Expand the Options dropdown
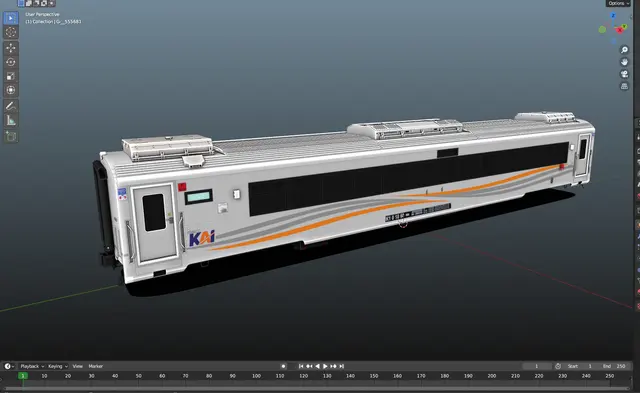Viewport: 640px width, 393px height. [618, 3]
